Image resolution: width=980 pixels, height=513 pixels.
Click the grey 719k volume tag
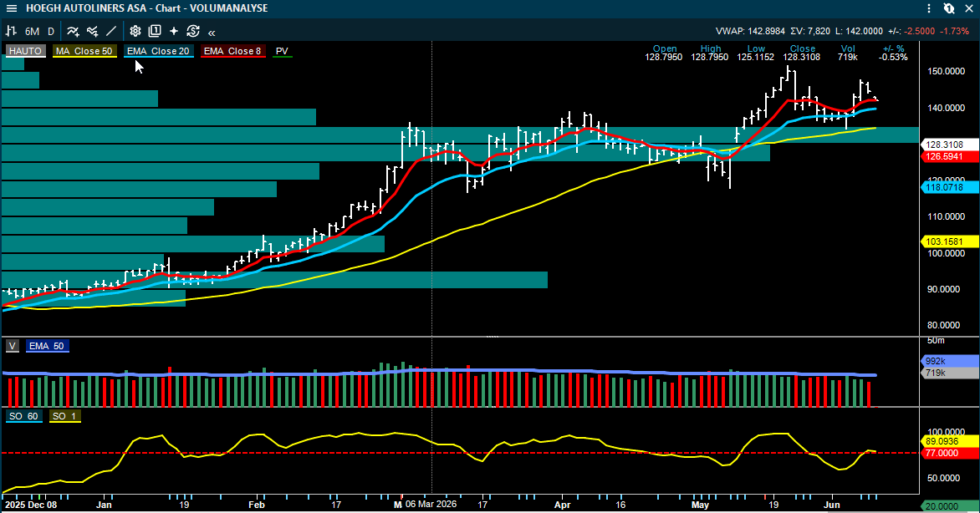click(950, 373)
